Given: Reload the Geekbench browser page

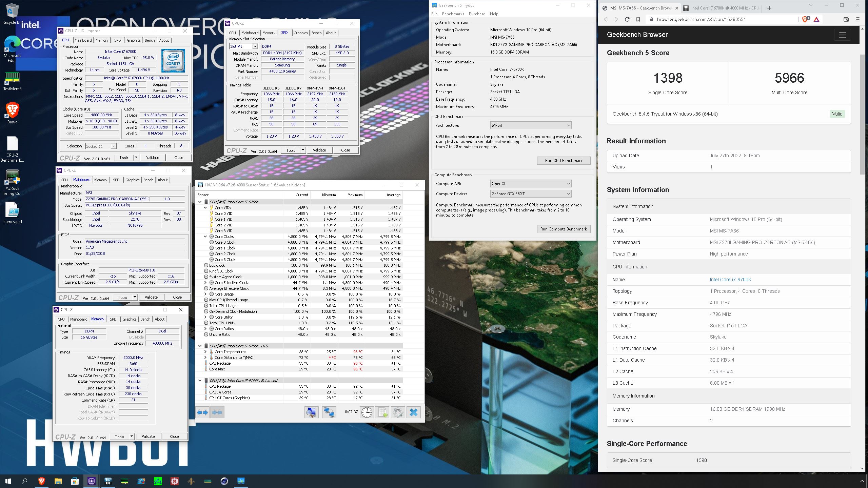Looking at the screenshot, I should [x=627, y=19].
